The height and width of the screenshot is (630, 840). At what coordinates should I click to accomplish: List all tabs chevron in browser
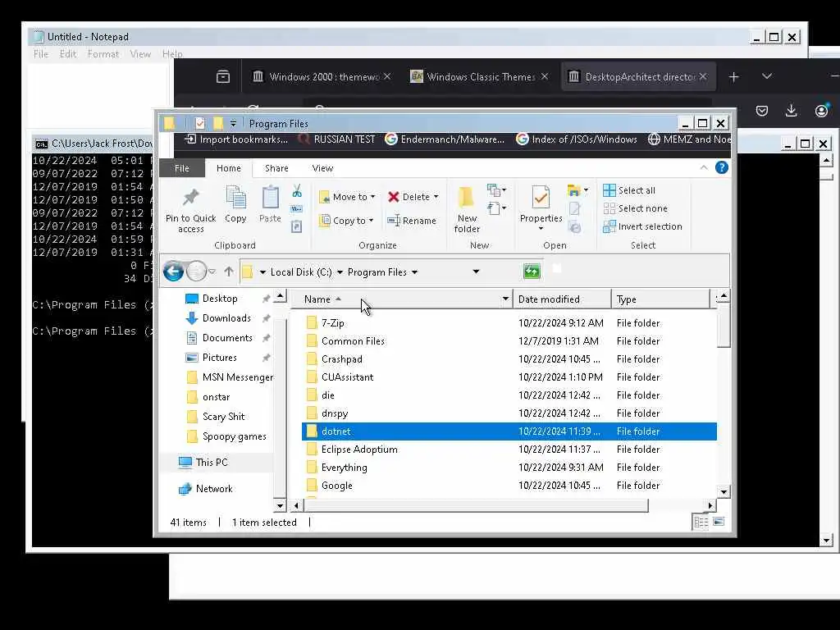pos(767,76)
